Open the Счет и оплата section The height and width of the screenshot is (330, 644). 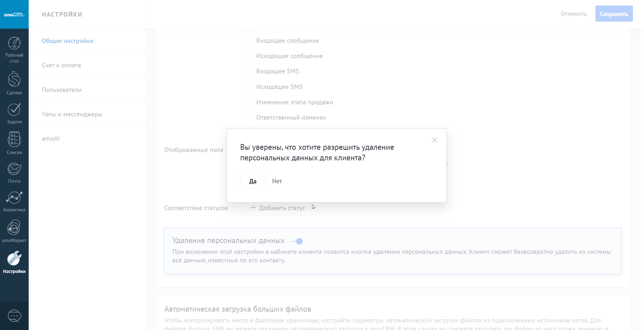[61, 65]
